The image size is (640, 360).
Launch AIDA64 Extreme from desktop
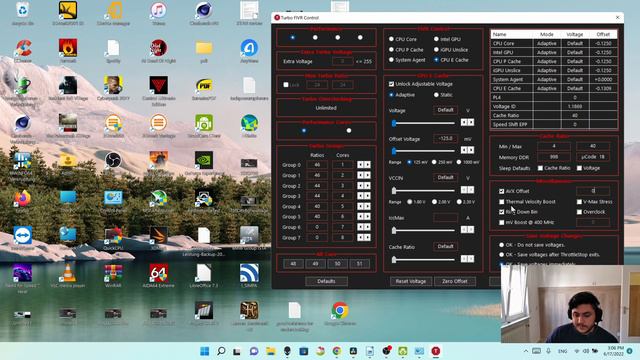158,273
